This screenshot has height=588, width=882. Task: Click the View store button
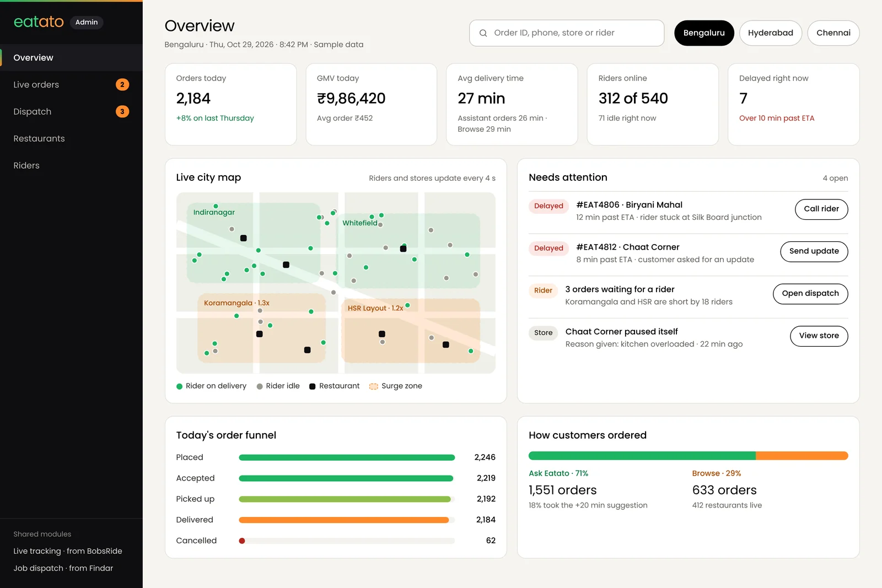click(819, 336)
